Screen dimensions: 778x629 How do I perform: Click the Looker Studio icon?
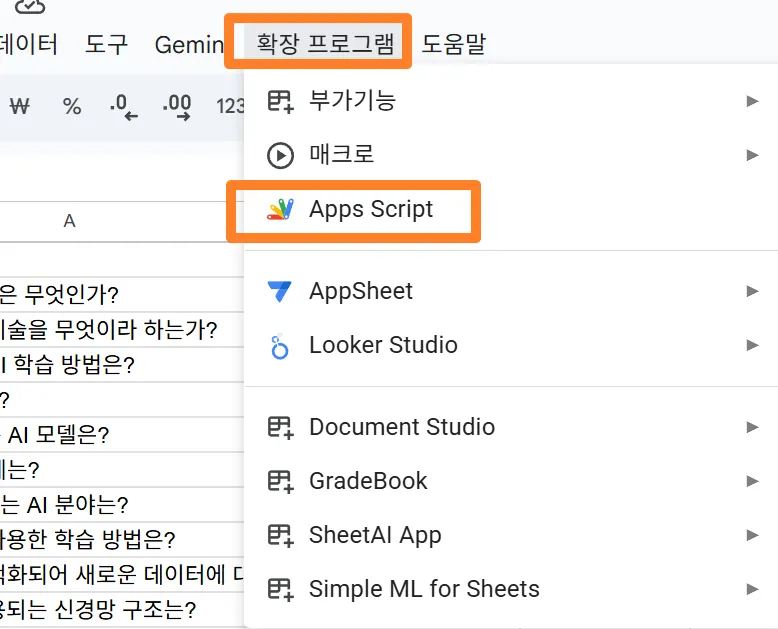point(280,346)
